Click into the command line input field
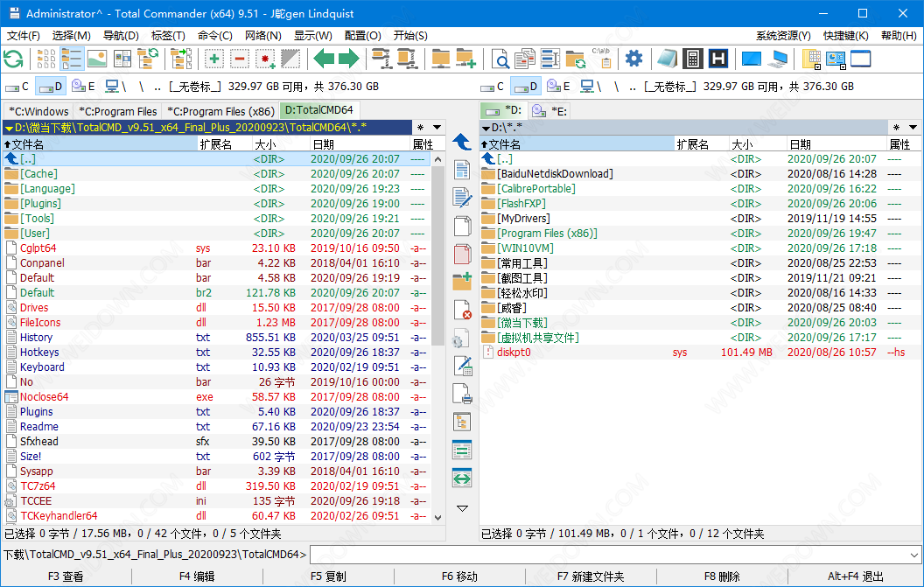This screenshot has width=924, height=587. point(609,555)
